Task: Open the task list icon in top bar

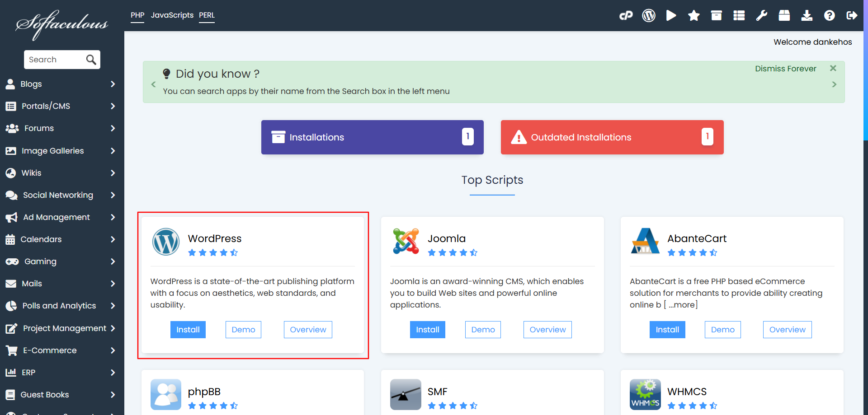Action: [739, 16]
